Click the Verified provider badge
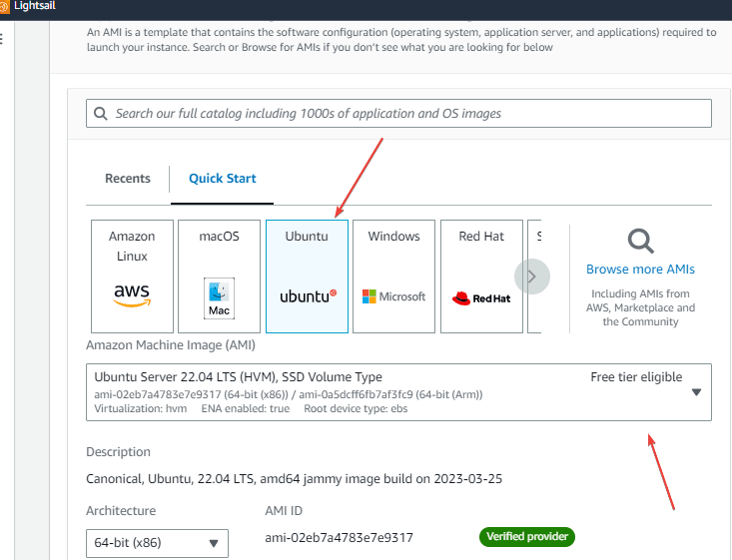 click(x=527, y=537)
